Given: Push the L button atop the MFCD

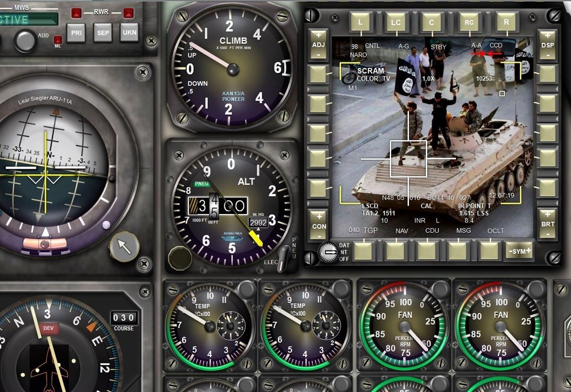Looking at the screenshot, I should pyautogui.click(x=360, y=22).
